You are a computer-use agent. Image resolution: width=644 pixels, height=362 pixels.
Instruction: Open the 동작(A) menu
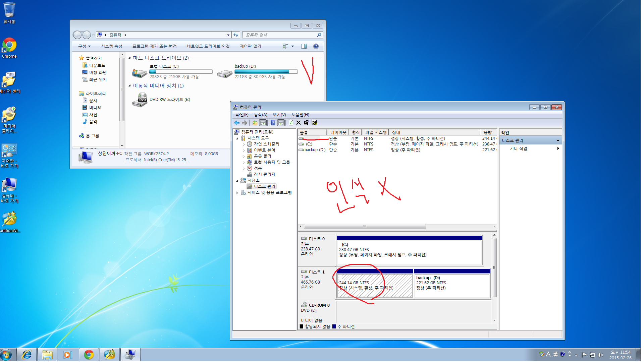(x=260, y=115)
